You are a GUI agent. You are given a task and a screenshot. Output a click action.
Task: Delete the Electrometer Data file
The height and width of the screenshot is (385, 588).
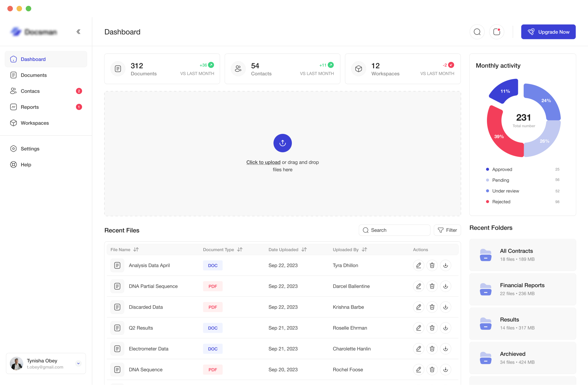(x=432, y=349)
